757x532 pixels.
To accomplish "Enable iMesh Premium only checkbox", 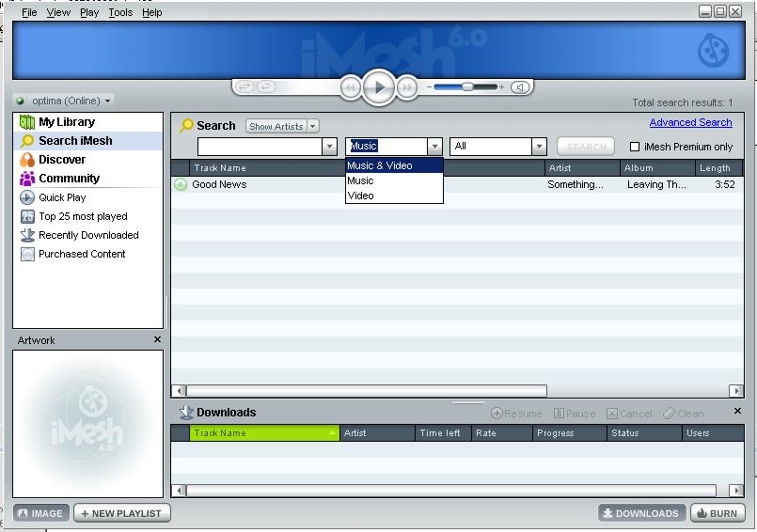I will pos(635,147).
